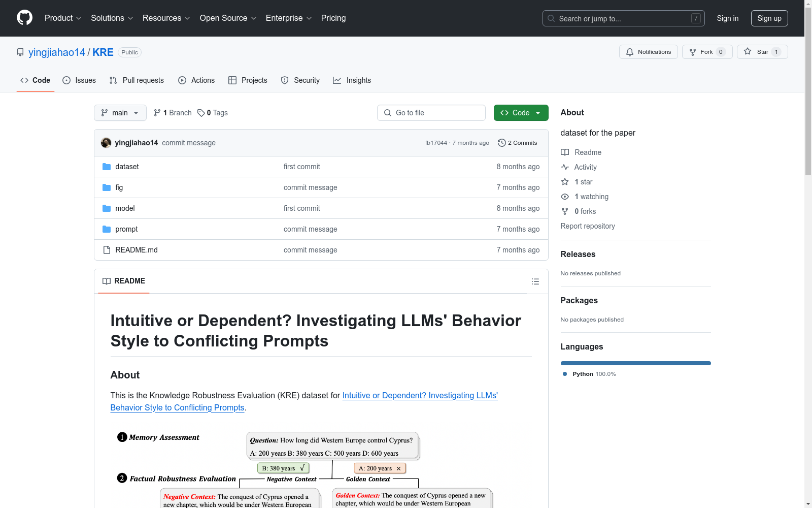Open the README.md file name
The image size is (812, 508).
pos(137,250)
